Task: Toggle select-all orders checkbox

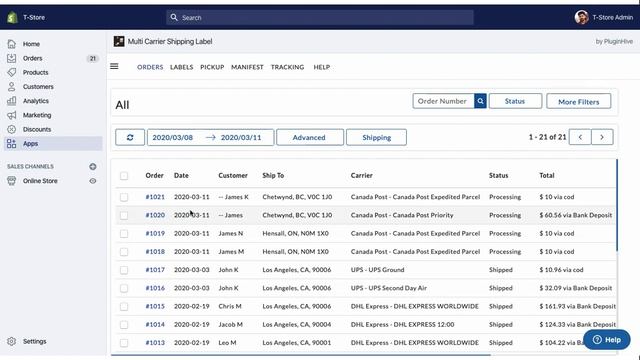Action: [x=124, y=176]
